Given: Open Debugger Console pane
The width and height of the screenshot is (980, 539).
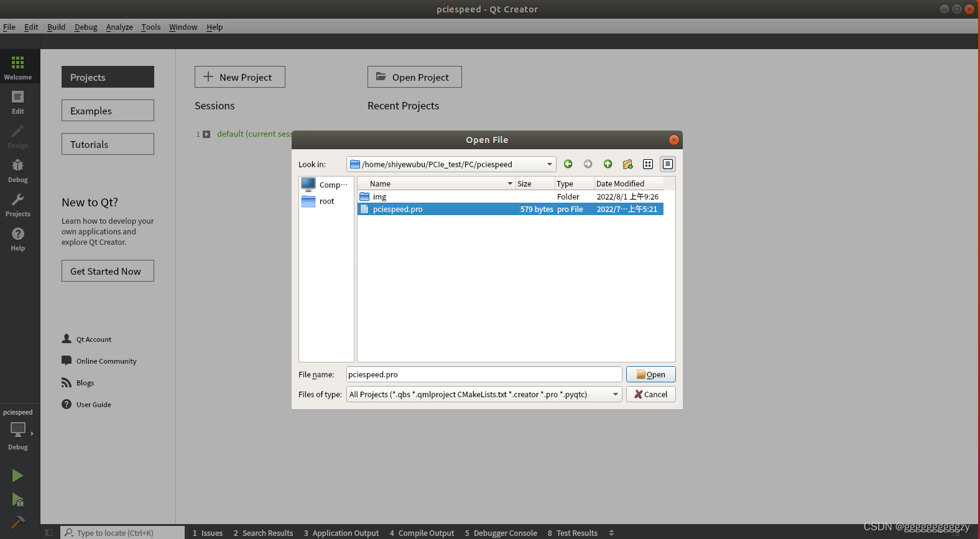Looking at the screenshot, I should pos(501,533).
